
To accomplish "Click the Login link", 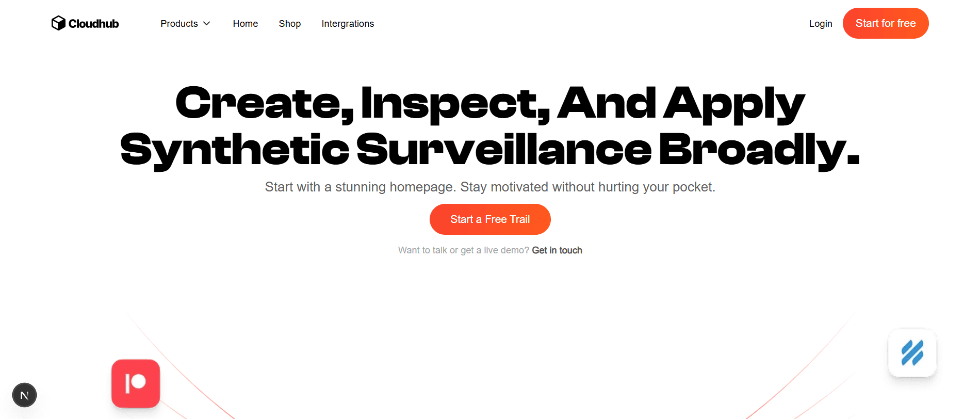I will [820, 24].
